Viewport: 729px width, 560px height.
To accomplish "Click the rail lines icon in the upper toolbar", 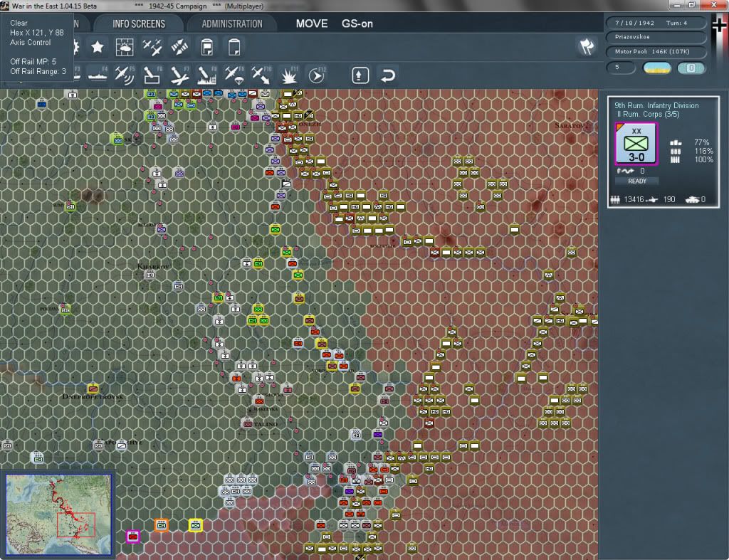I will [179, 47].
